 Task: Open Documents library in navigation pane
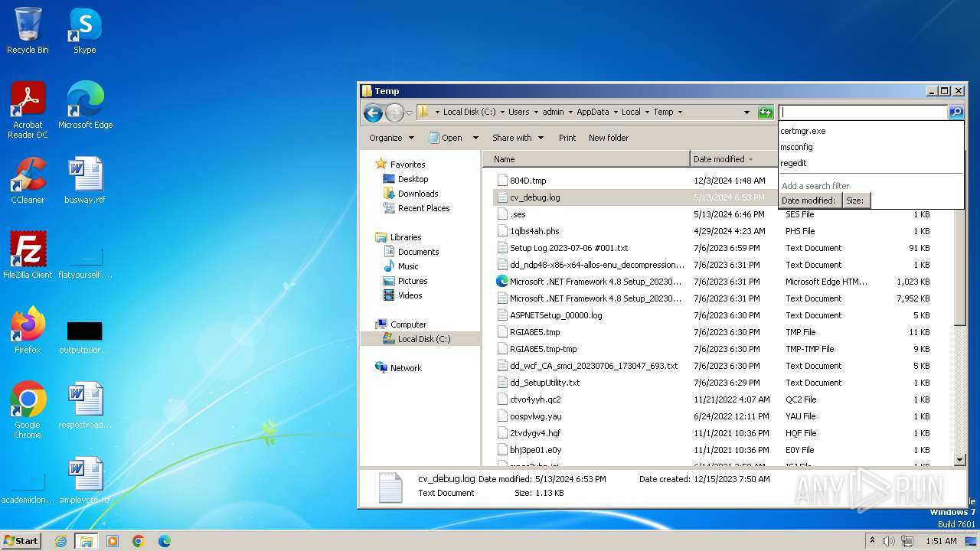(x=418, y=252)
